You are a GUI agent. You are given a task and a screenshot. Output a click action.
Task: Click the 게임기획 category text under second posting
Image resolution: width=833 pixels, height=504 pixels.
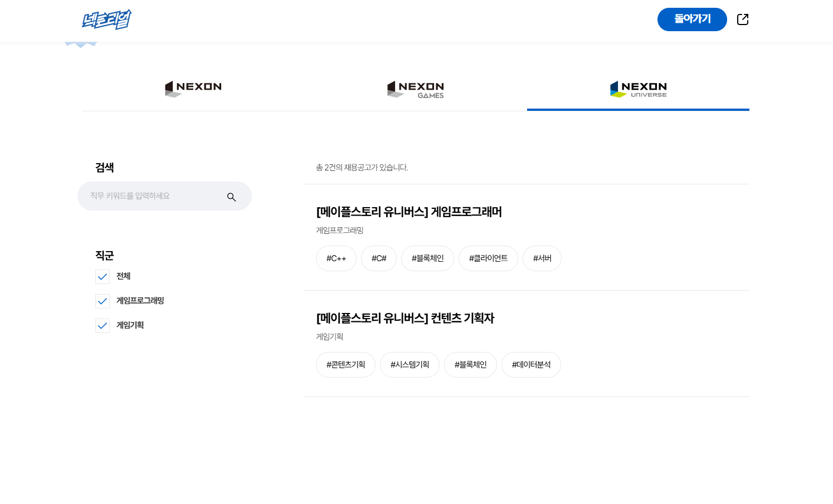[x=330, y=336]
